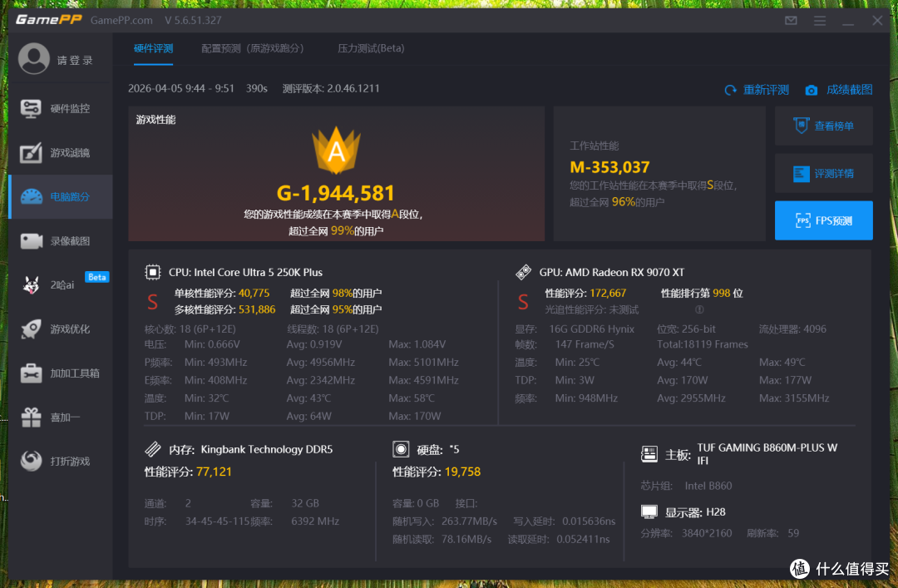Open 评测详情 details

click(x=823, y=173)
